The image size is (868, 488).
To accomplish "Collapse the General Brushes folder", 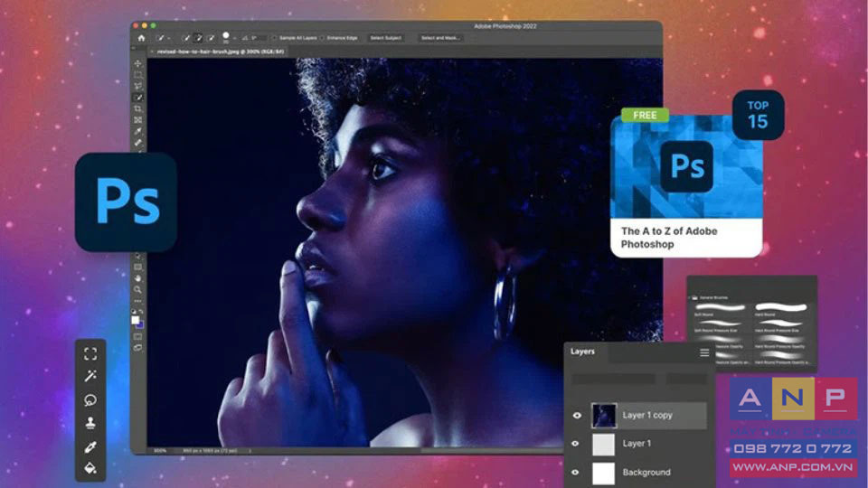I will click(690, 297).
